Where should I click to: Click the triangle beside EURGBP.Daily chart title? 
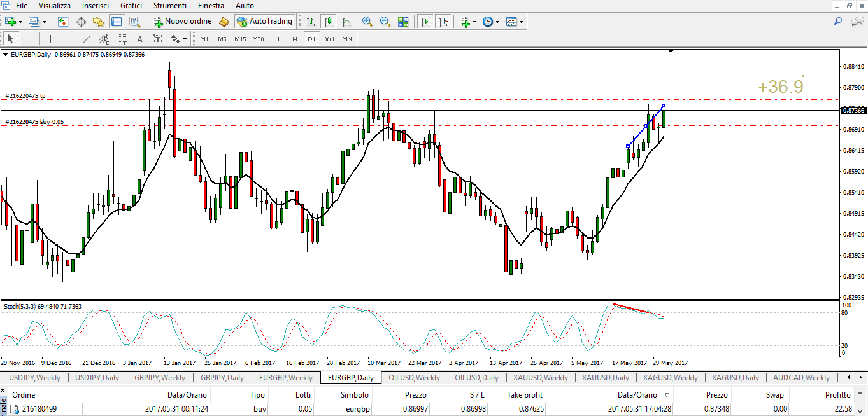(x=6, y=55)
